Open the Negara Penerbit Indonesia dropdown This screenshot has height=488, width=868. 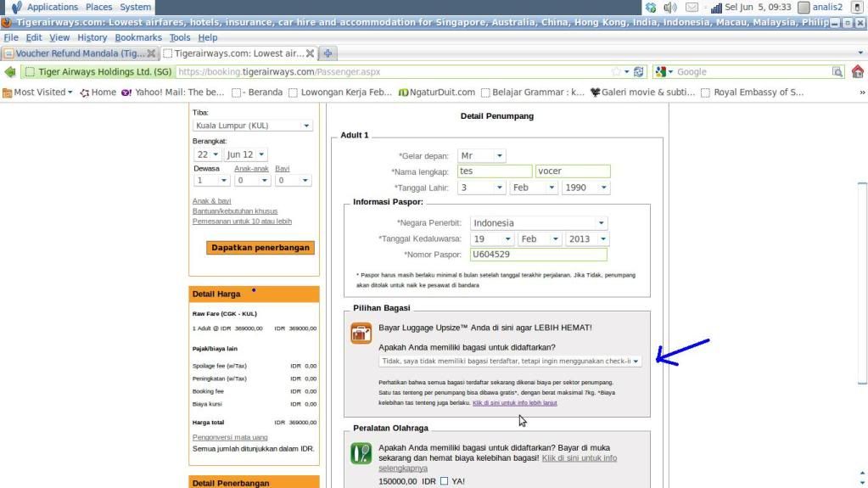click(x=539, y=223)
